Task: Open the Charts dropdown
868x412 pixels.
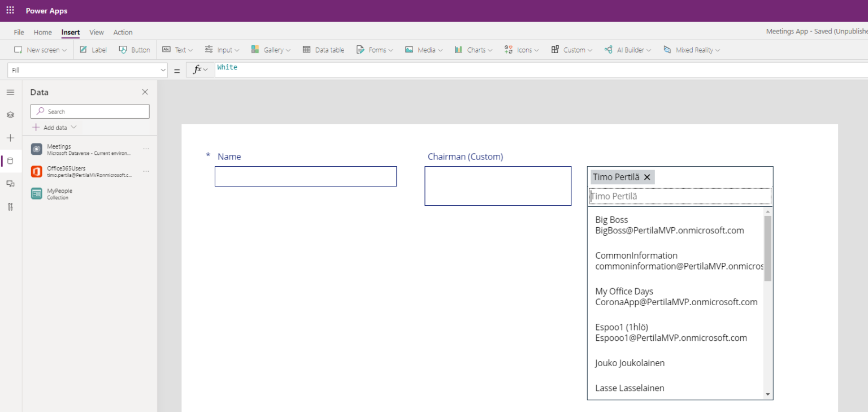Action: click(x=473, y=50)
